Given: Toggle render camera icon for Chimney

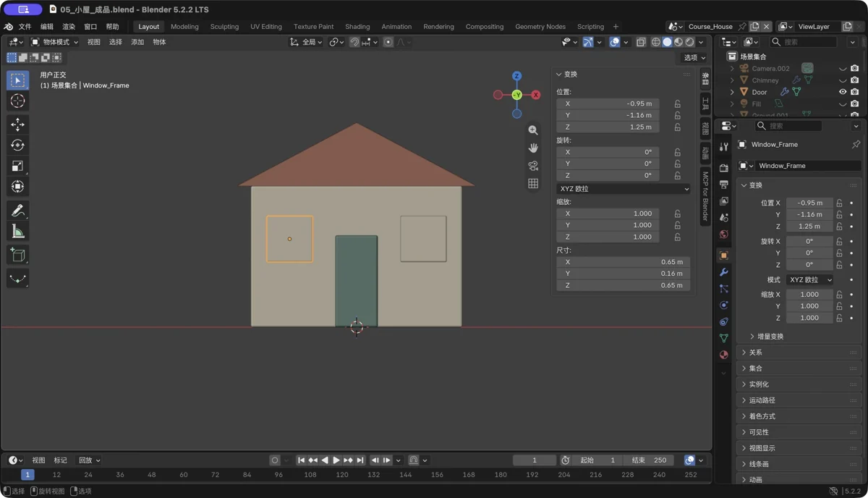Looking at the screenshot, I should click(x=854, y=80).
